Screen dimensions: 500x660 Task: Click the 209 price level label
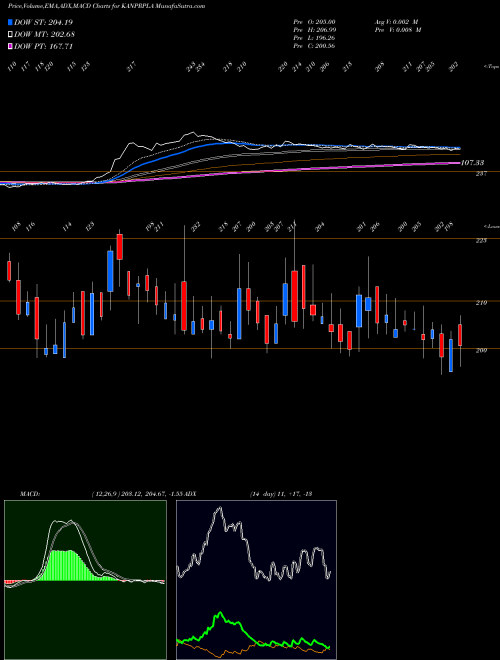(x=481, y=350)
